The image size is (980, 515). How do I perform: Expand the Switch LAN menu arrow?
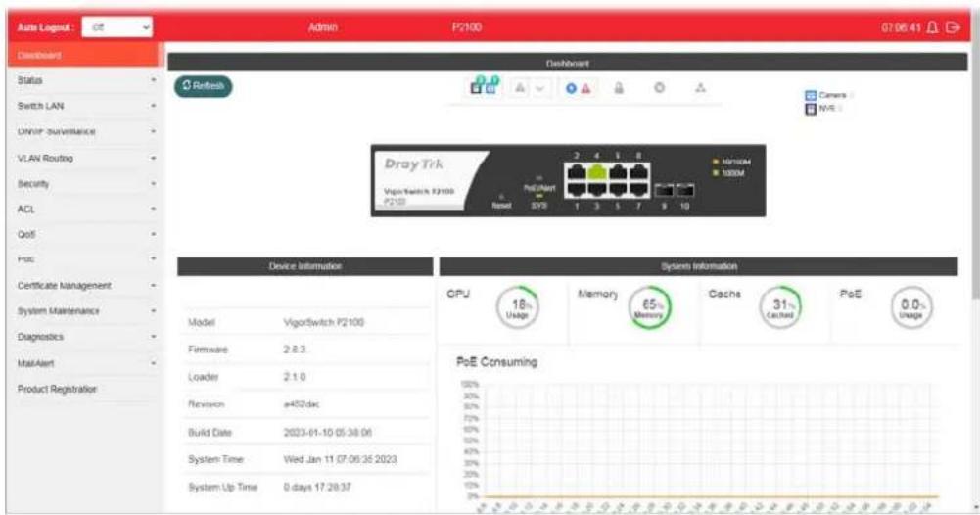point(153,107)
